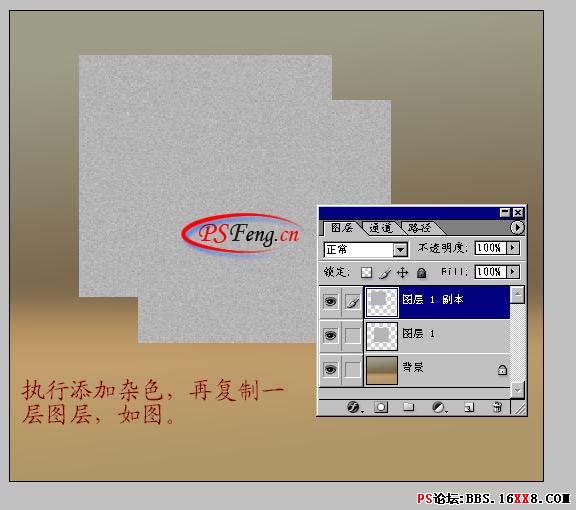This screenshot has height=510, width=576.
Task: Hide the 图层 1 副本 layer
Action: (x=330, y=302)
